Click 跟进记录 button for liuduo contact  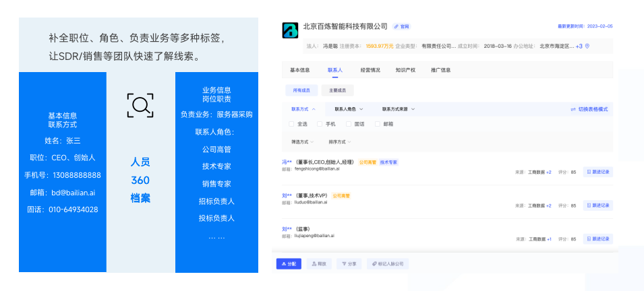(598, 205)
